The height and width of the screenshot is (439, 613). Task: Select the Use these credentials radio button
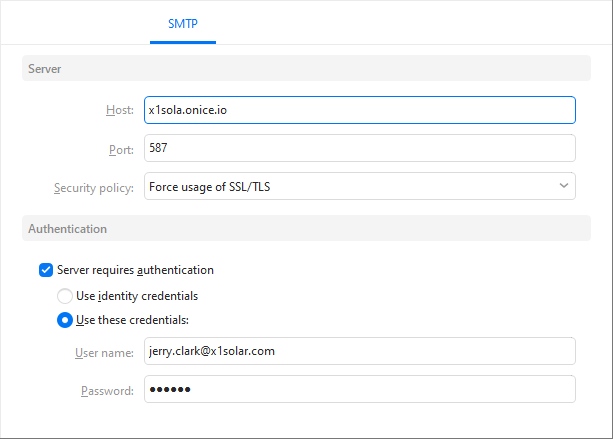(65, 320)
